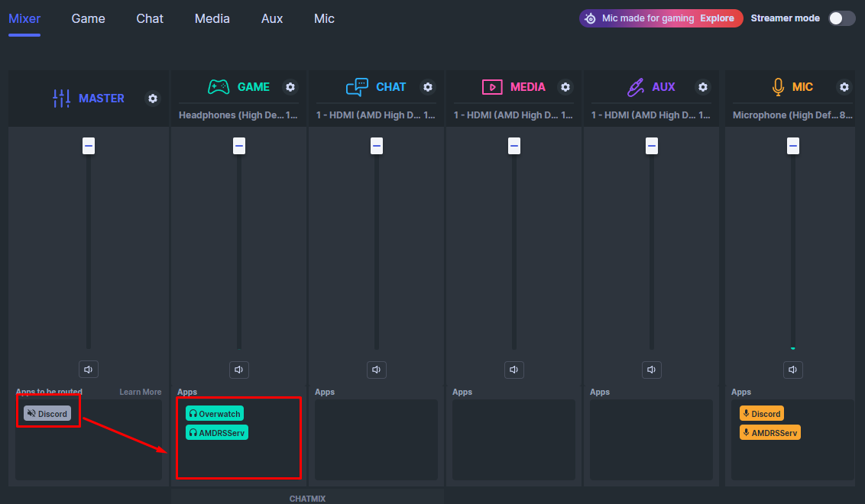Open Chat channel settings gear
The height and width of the screenshot is (504, 865).
(428, 87)
